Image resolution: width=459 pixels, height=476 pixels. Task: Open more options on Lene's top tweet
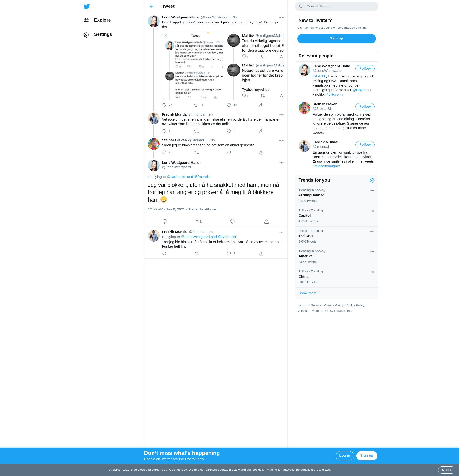click(x=281, y=17)
